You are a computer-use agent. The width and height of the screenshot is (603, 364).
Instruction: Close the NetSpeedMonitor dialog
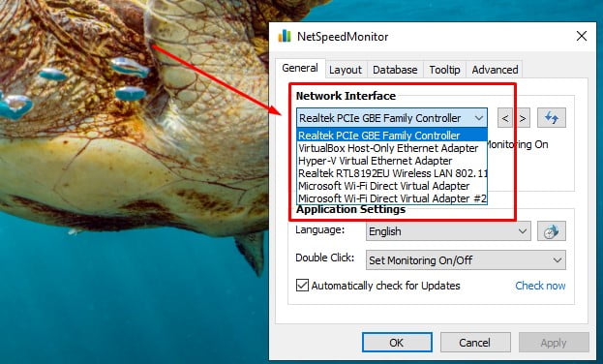pos(582,36)
